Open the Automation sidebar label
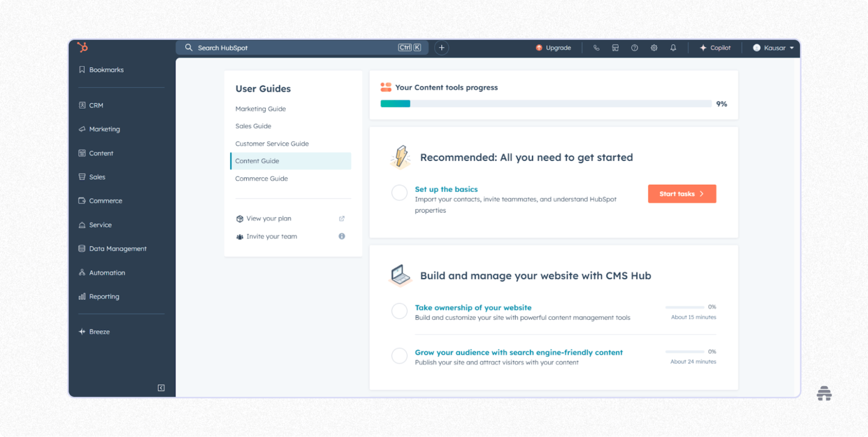This screenshot has height=437, width=868. pyautogui.click(x=107, y=273)
